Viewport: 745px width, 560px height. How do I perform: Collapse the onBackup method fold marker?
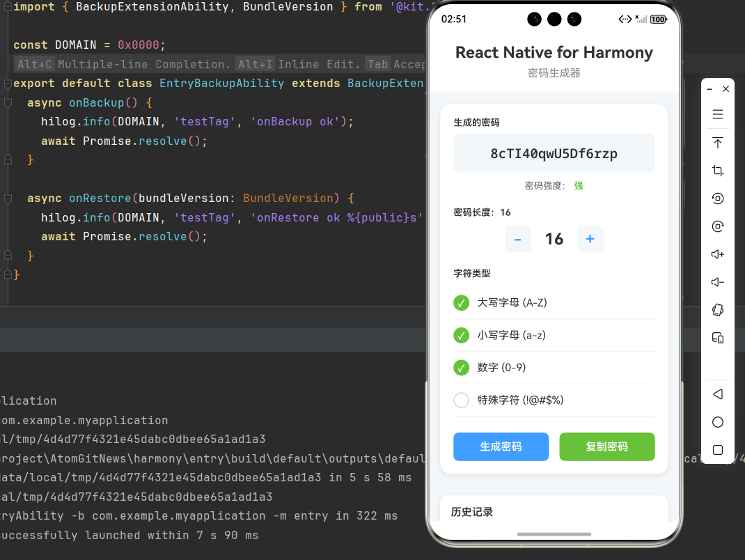[8, 102]
